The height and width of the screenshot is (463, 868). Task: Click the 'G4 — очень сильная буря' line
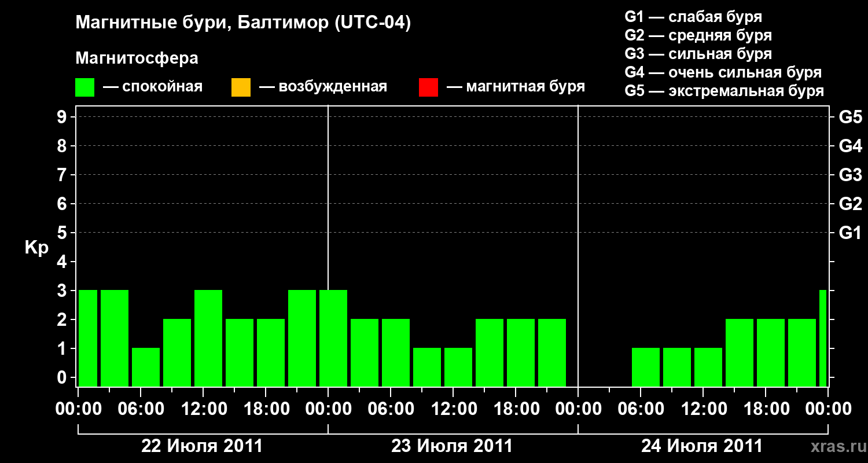click(723, 72)
